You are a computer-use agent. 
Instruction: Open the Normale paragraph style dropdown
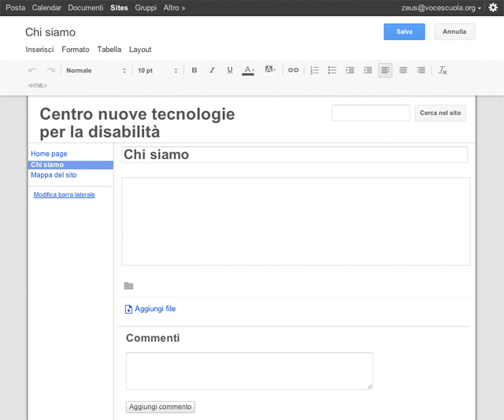tap(95, 70)
